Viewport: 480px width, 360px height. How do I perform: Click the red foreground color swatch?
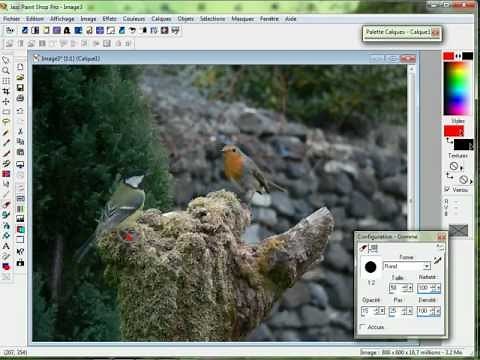449,56
